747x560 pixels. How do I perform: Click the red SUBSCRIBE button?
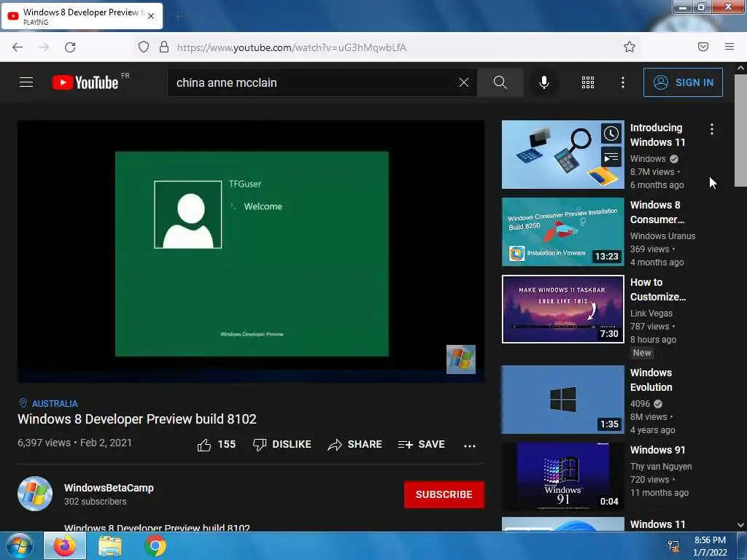444,495
